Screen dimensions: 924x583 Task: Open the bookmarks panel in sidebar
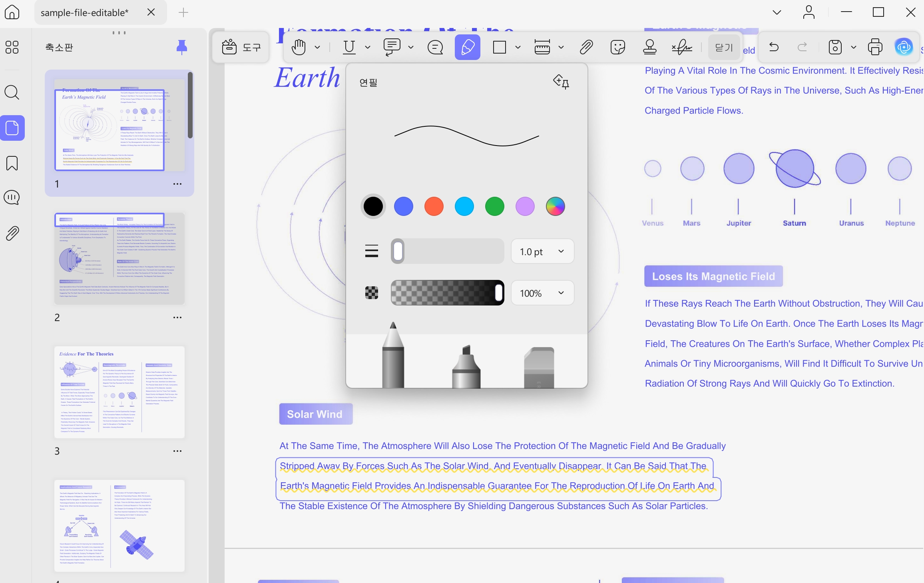[12, 163]
